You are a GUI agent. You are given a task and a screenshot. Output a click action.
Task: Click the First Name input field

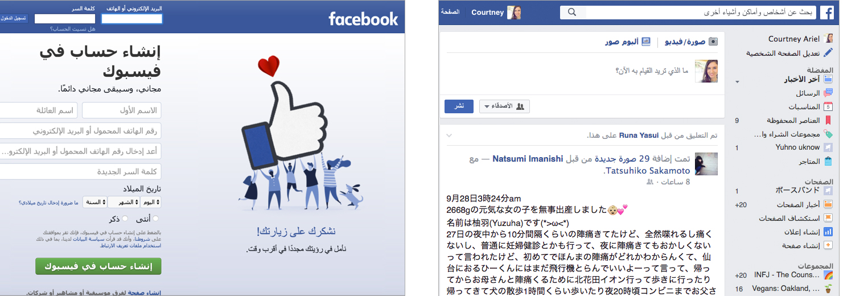pos(122,110)
